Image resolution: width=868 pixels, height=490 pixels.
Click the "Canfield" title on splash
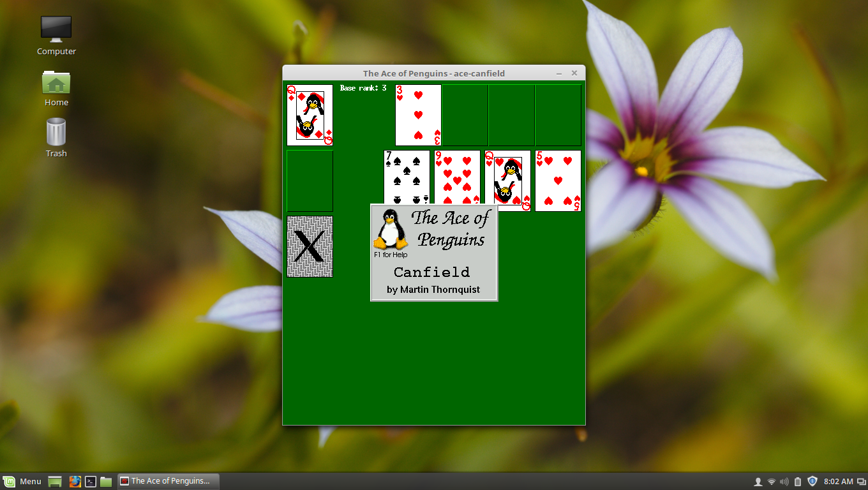432,272
